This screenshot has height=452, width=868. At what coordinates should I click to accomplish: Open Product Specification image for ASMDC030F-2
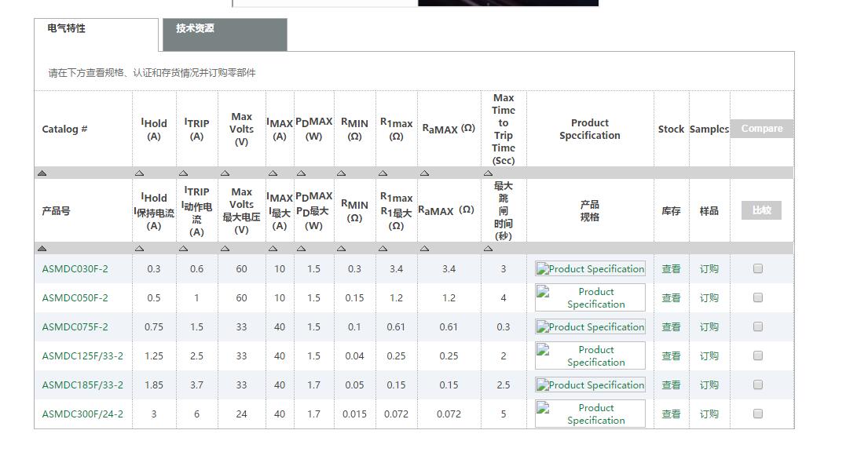pyautogui.click(x=590, y=269)
